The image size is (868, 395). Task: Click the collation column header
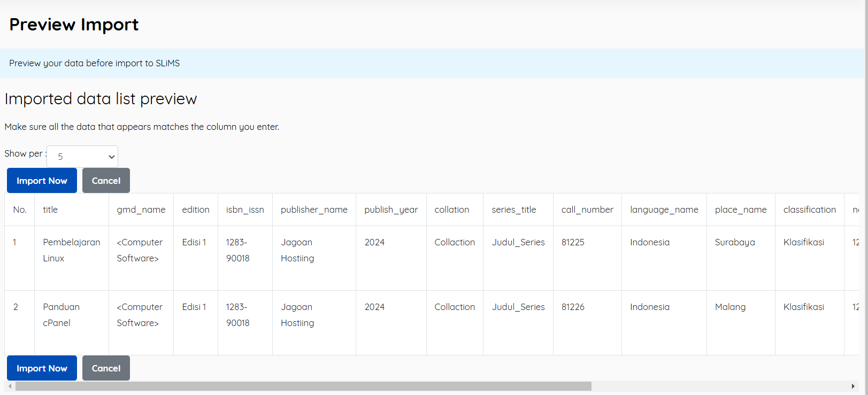455,210
